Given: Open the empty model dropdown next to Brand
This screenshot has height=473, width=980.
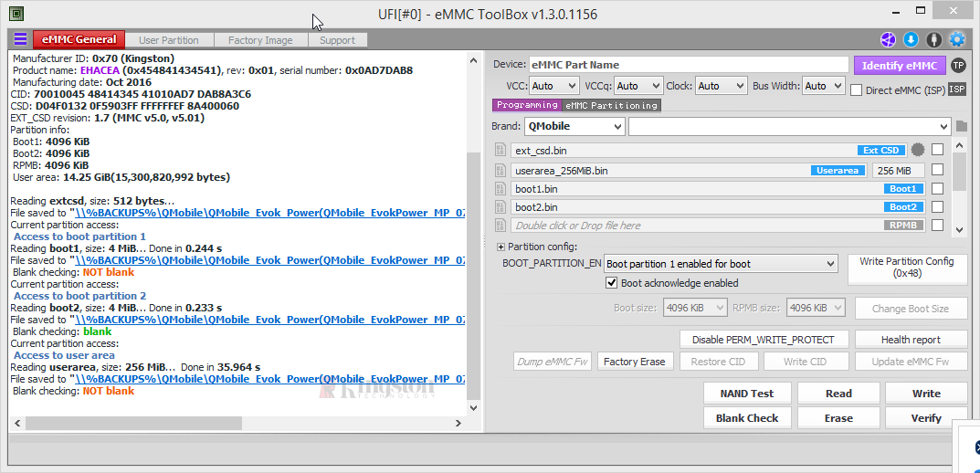Looking at the screenshot, I should [790, 126].
